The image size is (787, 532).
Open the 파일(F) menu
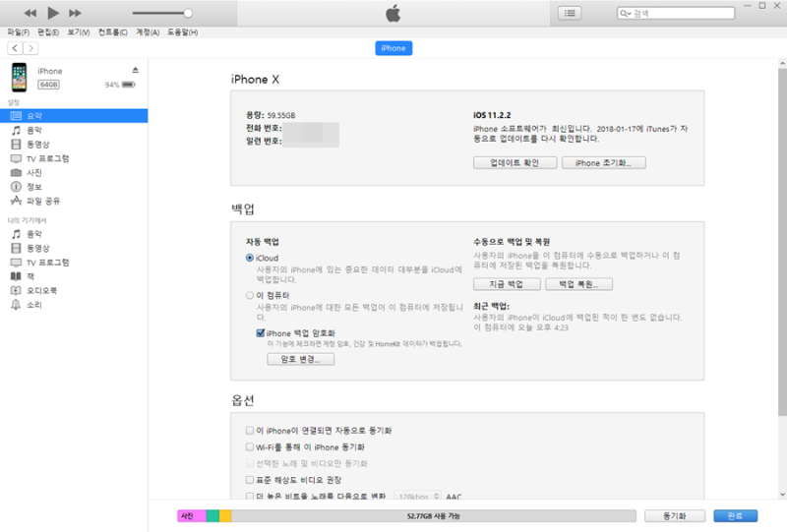[18, 32]
